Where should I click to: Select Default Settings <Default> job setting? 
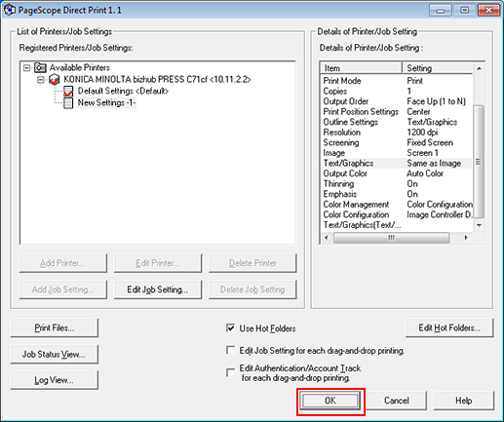[123, 91]
